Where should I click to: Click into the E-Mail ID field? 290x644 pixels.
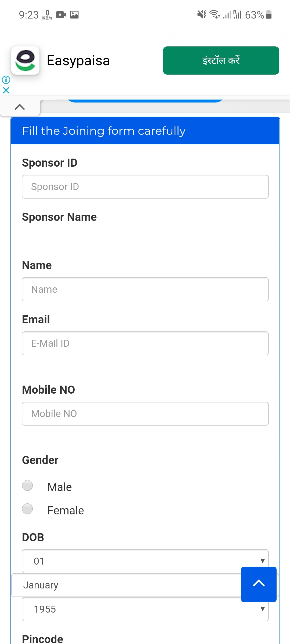click(145, 343)
